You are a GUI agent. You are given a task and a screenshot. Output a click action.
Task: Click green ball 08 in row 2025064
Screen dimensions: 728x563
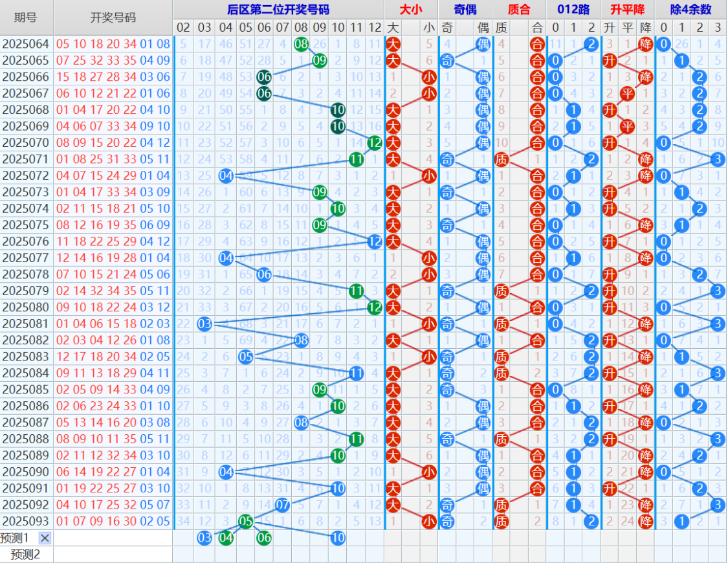pos(301,44)
